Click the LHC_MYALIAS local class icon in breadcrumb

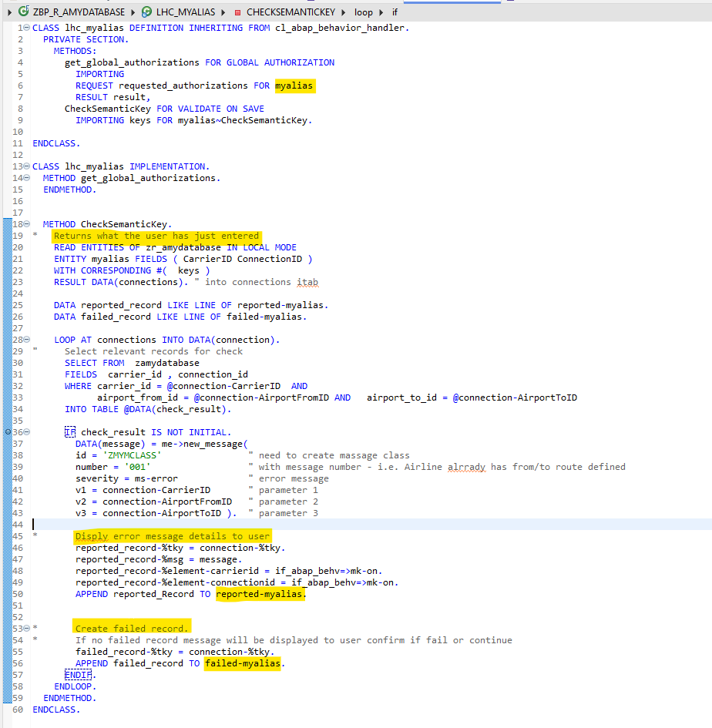pos(146,12)
